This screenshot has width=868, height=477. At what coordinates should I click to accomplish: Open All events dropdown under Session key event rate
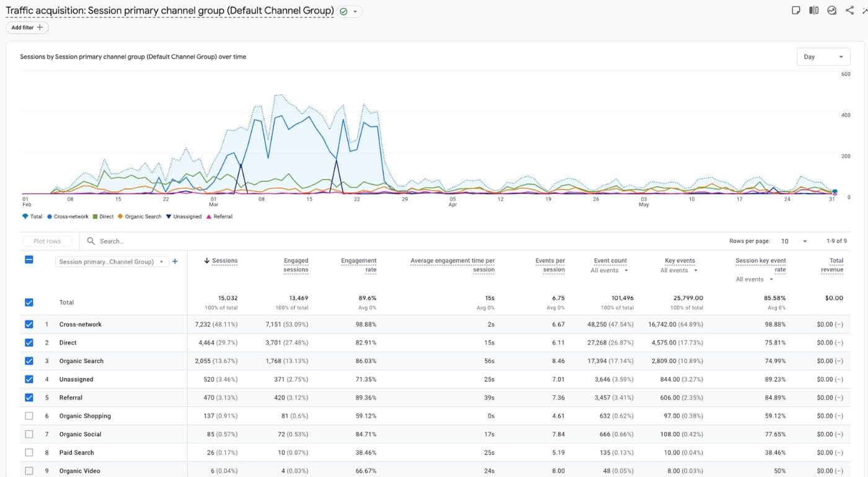click(755, 279)
